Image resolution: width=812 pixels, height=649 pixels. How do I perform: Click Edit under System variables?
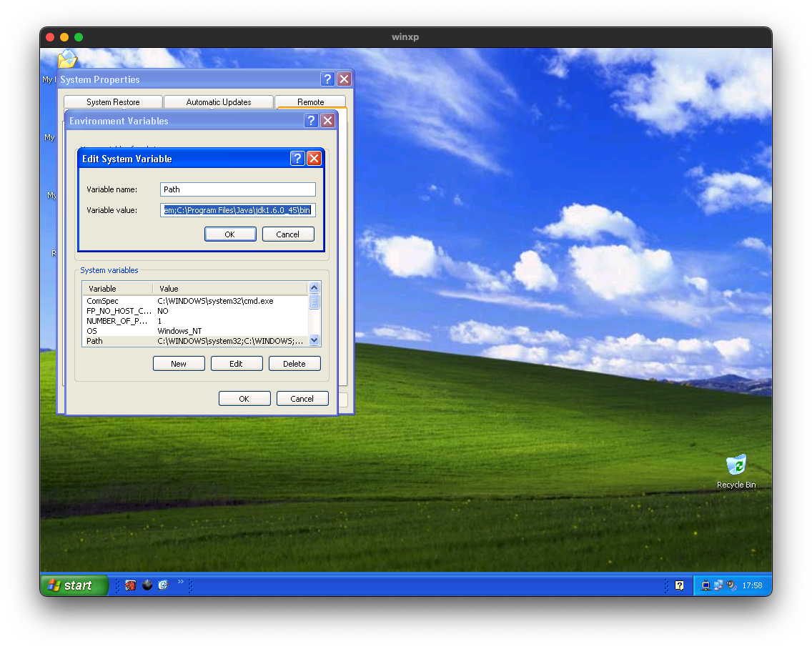click(x=236, y=364)
